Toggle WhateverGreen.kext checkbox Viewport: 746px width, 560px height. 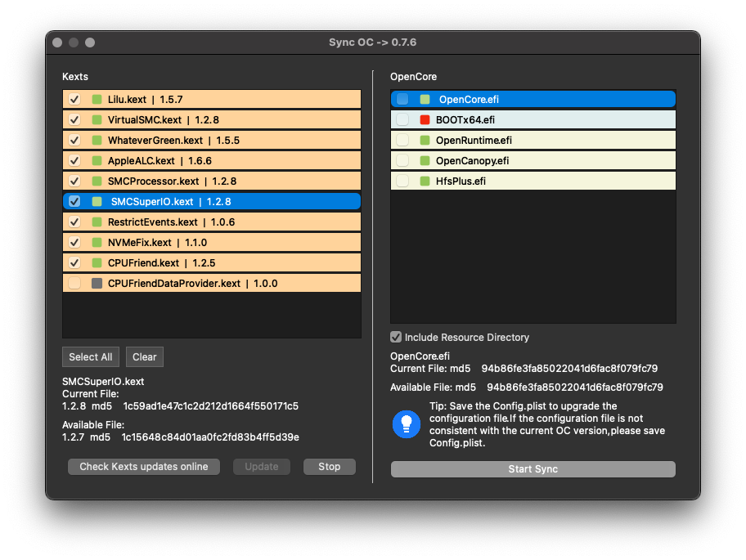[x=74, y=141]
